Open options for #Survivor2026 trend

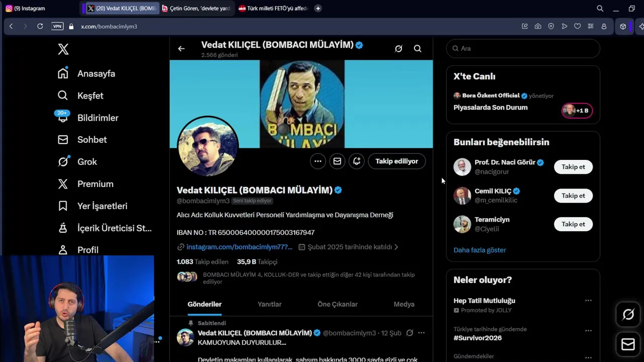(x=588, y=331)
